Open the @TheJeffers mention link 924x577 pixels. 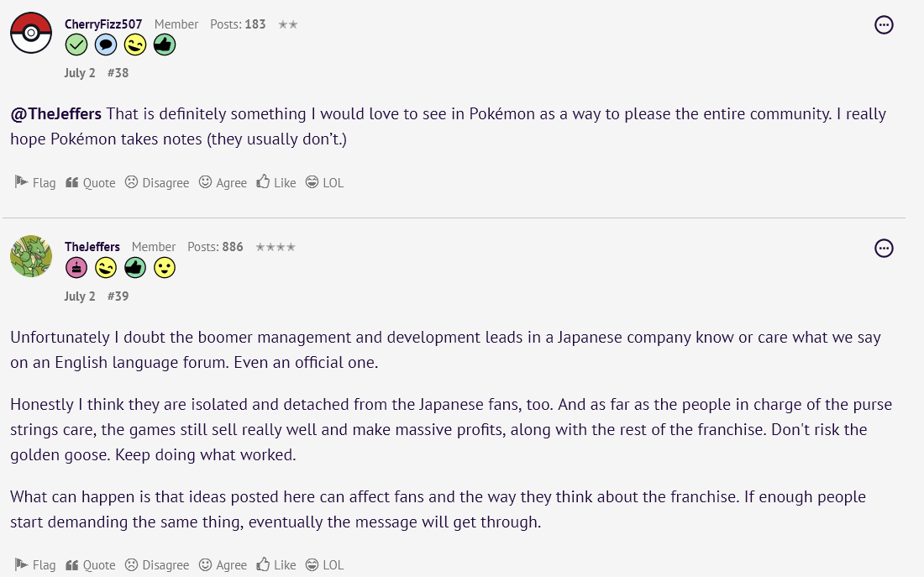click(x=55, y=114)
